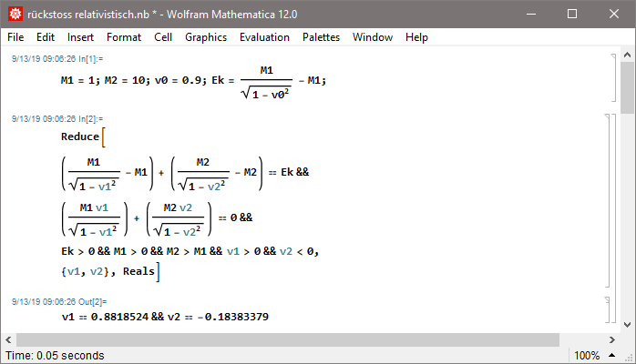Open the Insert menu

pos(80,37)
